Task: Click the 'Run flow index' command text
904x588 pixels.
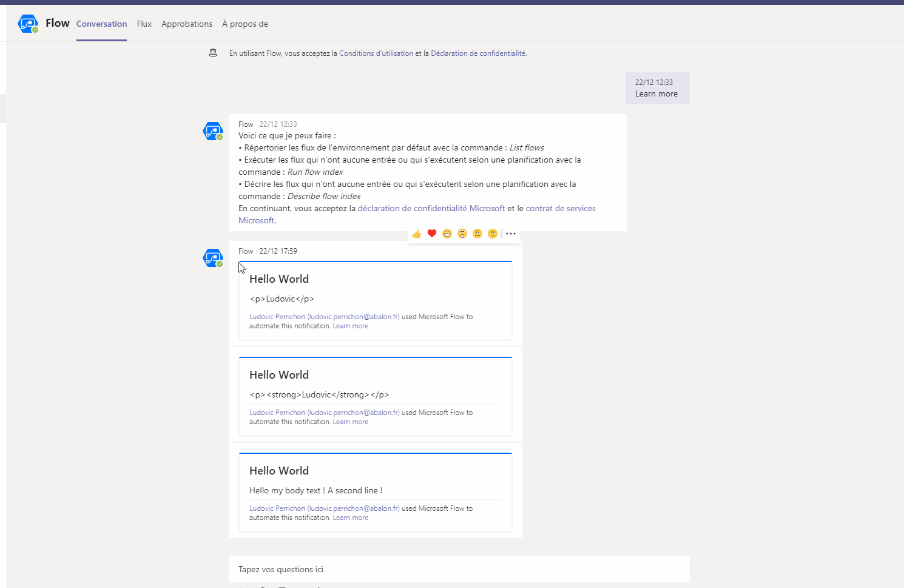Action: pos(315,172)
